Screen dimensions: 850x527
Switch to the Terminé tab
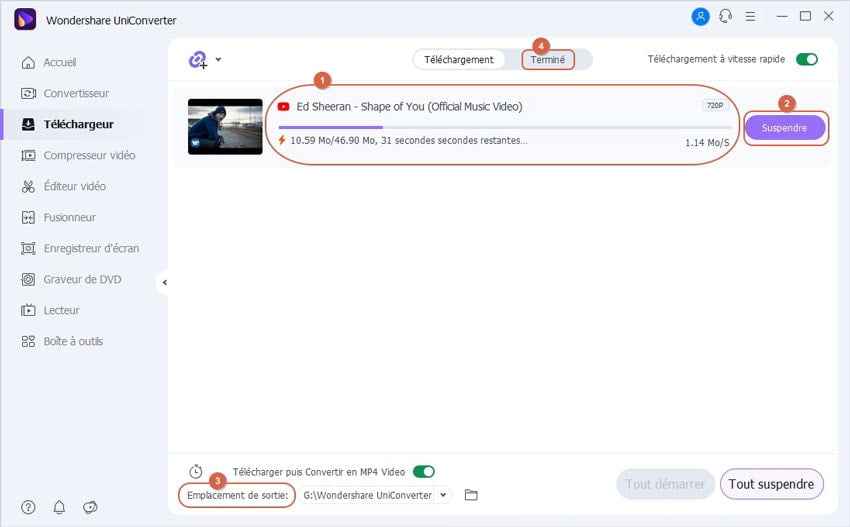pos(548,60)
